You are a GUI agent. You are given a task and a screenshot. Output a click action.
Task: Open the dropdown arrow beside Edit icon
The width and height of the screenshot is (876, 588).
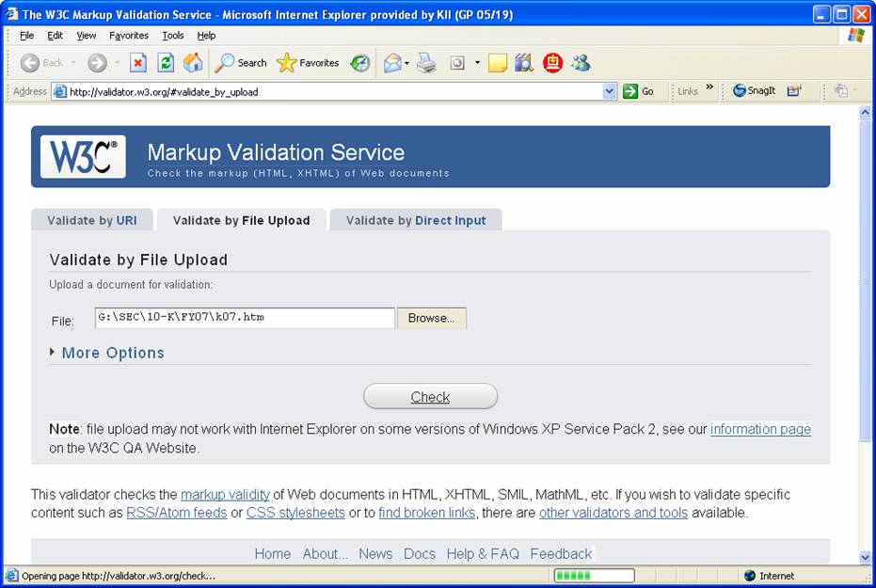477,62
